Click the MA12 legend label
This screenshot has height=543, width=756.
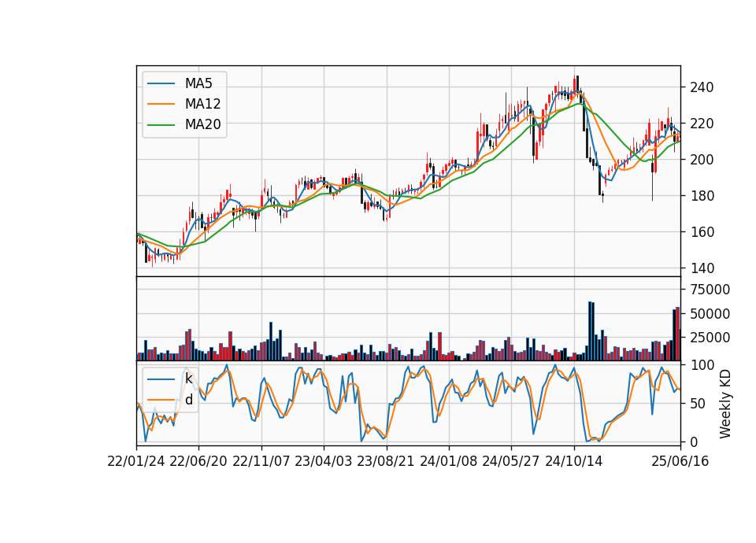pos(202,104)
